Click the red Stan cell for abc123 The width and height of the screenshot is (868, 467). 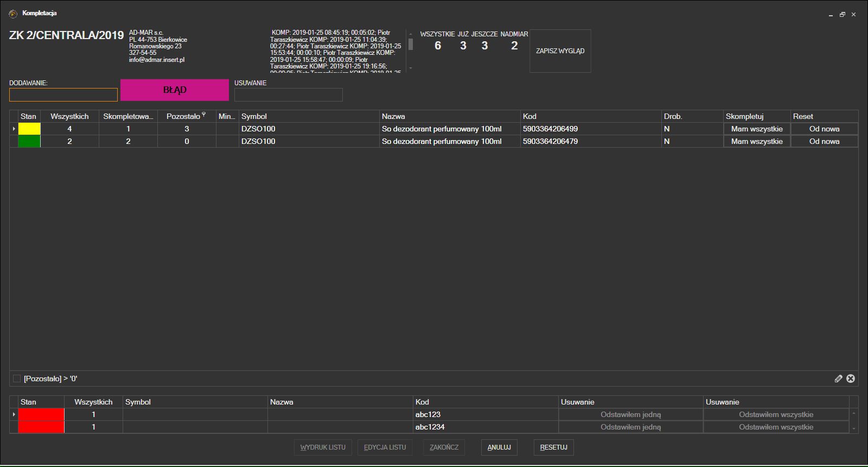pos(41,414)
